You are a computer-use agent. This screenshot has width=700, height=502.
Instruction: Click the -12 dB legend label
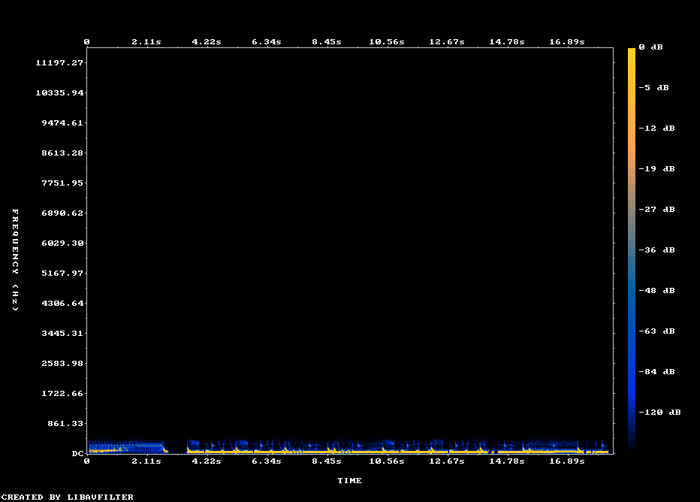pyautogui.click(x=657, y=128)
